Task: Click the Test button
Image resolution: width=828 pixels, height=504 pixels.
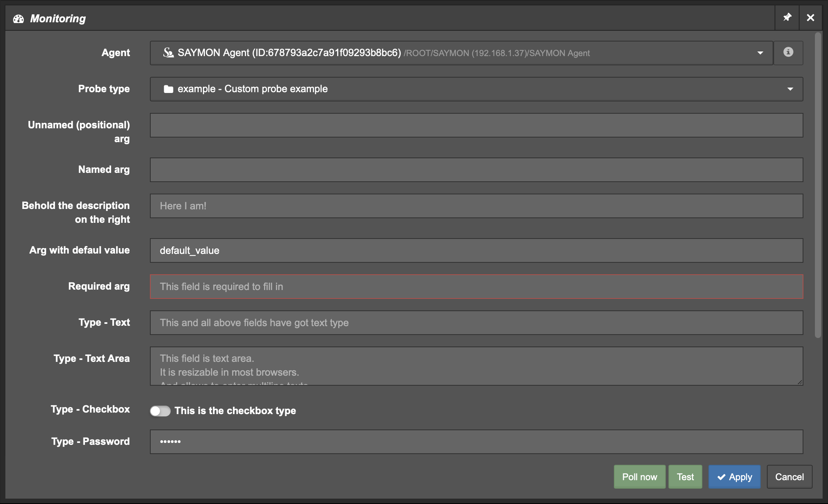Action: click(685, 477)
